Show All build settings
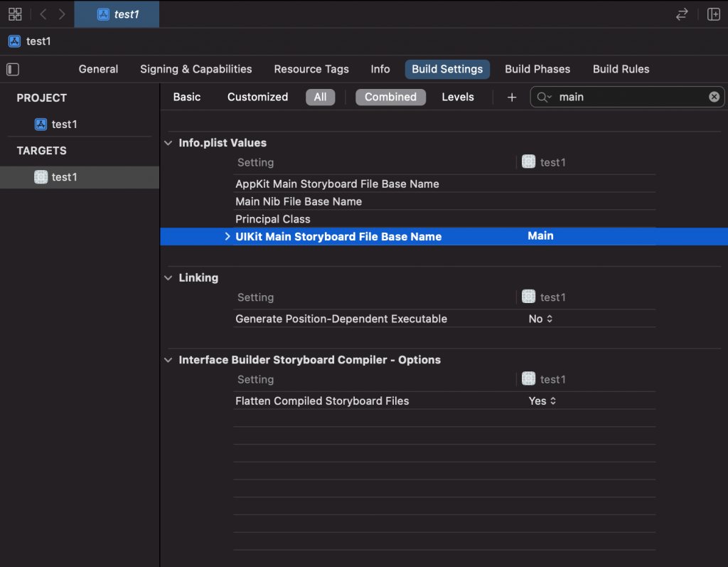 pos(321,97)
